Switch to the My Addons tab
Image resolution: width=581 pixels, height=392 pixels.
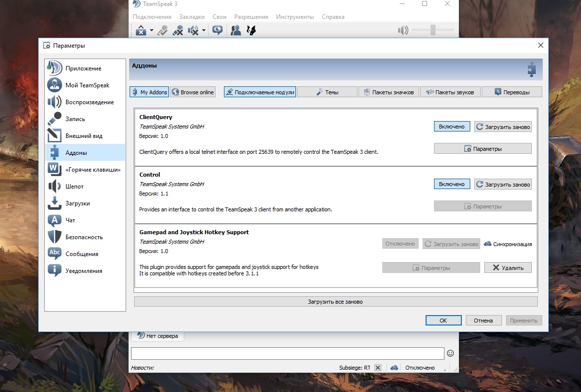(x=149, y=92)
